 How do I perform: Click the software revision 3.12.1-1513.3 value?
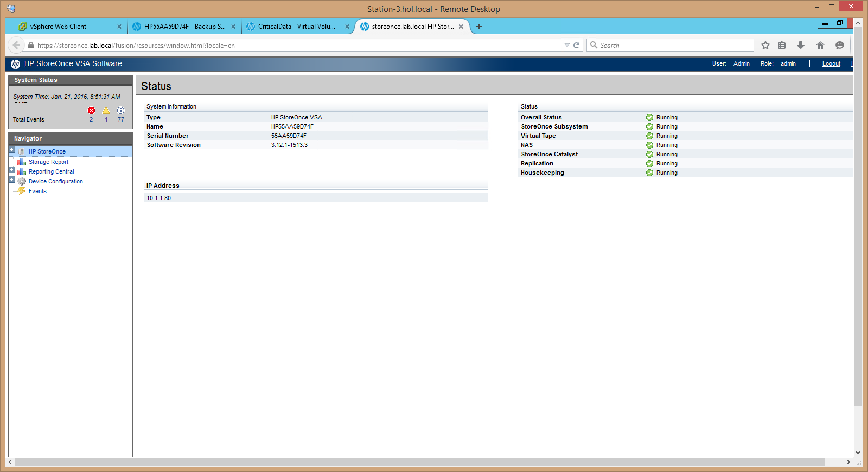pyautogui.click(x=289, y=145)
